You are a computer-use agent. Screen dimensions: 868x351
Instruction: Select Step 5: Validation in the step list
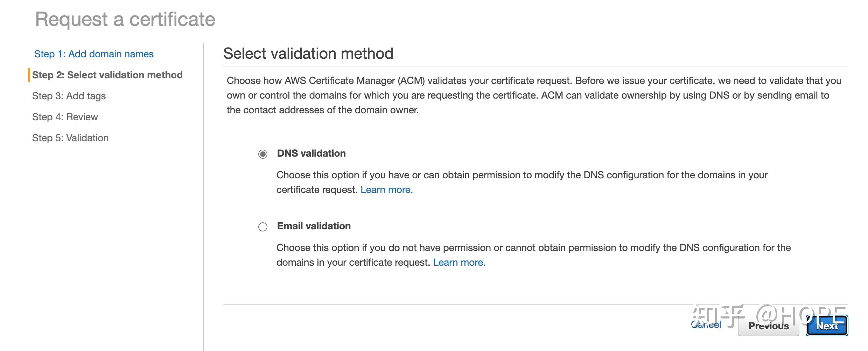tap(70, 138)
